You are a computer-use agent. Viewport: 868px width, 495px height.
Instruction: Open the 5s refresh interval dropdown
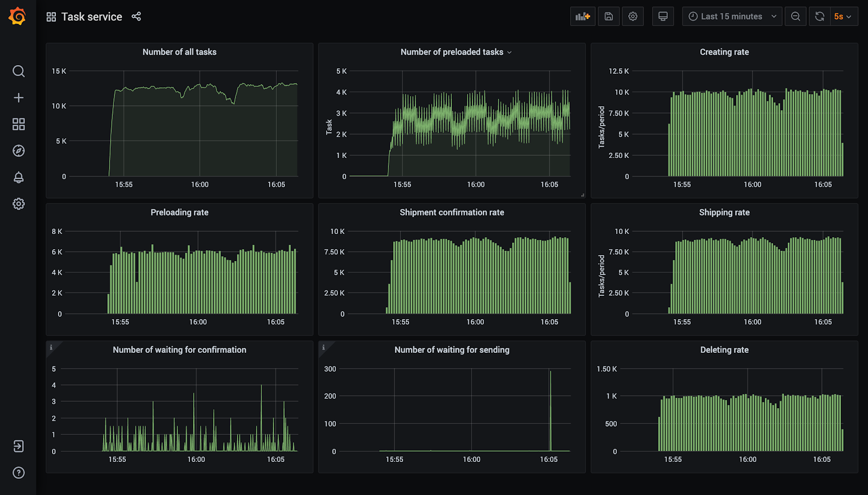pyautogui.click(x=844, y=16)
